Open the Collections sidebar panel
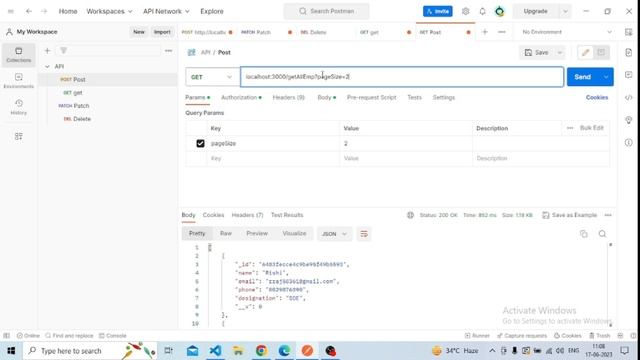Screen dimensions: 640x360 click(18, 55)
